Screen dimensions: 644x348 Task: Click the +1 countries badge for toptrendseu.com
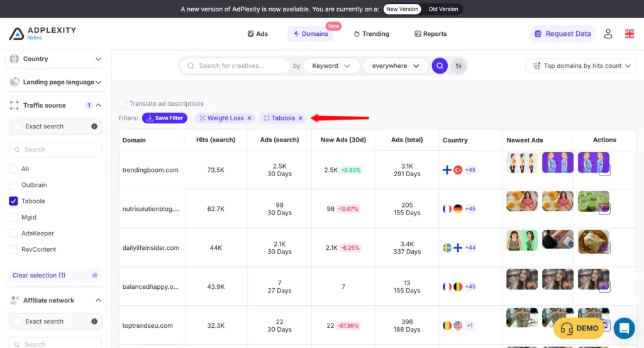click(x=470, y=325)
